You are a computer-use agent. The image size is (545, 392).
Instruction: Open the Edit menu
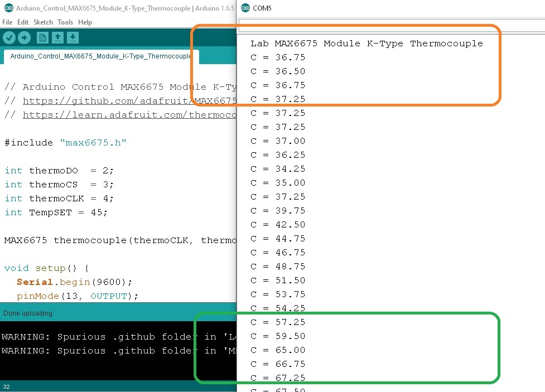point(23,22)
